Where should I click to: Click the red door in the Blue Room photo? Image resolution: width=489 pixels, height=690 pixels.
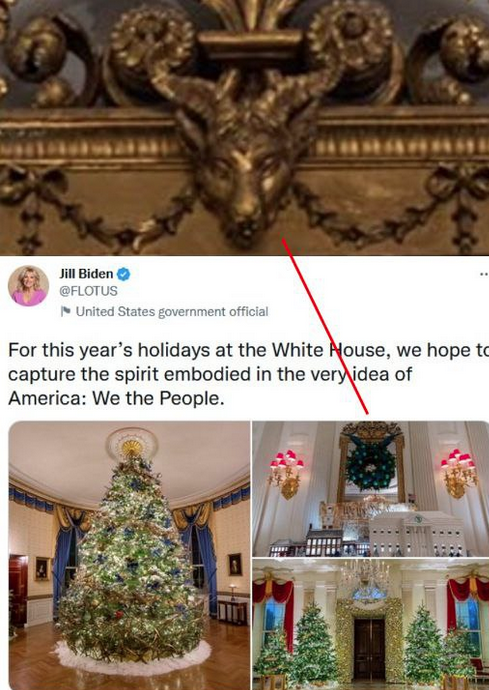[x=18, y=591]
